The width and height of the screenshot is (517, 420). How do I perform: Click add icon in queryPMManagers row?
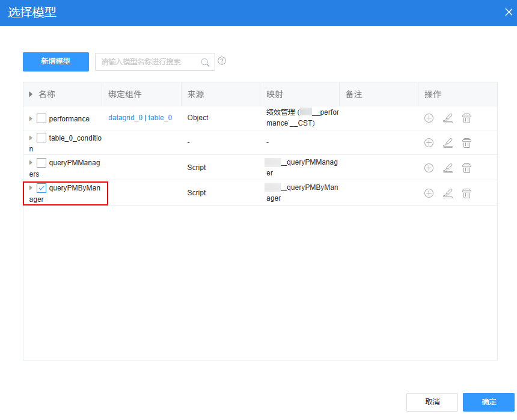pos(429,168)
